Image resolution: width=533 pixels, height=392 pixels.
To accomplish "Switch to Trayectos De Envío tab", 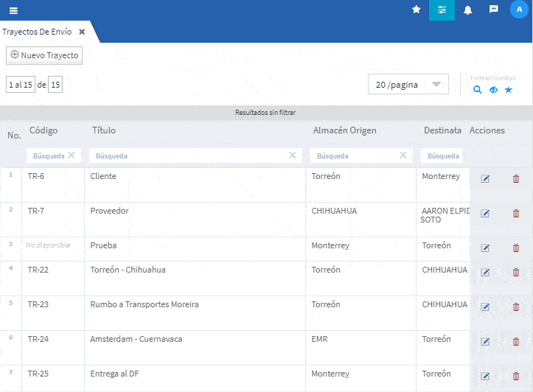I will click(37, 32).
